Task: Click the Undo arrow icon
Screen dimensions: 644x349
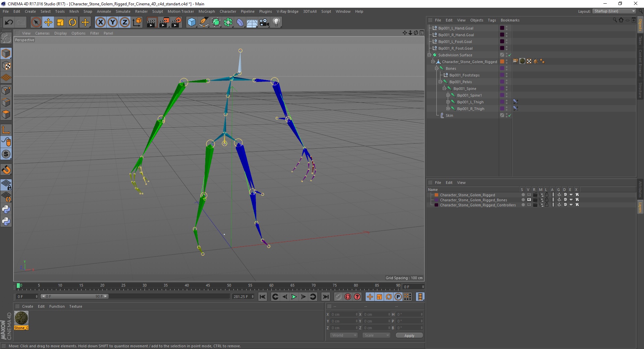Action: (x=9, y=22)
